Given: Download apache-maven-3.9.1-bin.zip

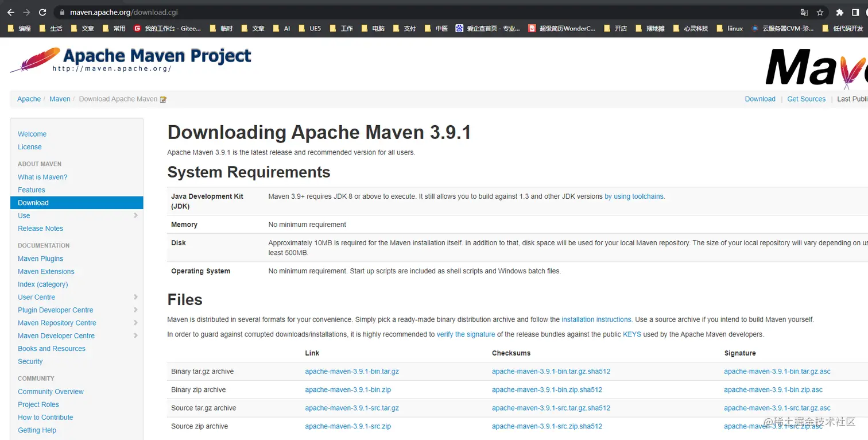Looking at the screenshot, I should [x=348, y=390].
